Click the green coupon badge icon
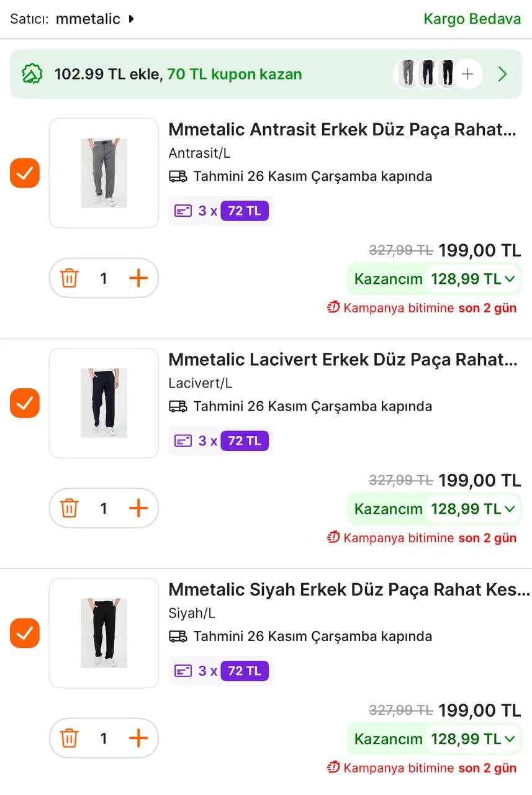The height and width of the screenshot is (795, 532). coord(32,75)
